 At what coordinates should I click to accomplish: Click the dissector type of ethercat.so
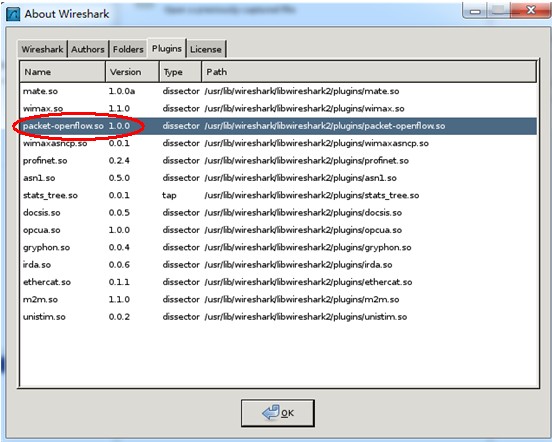coord(181,282)
